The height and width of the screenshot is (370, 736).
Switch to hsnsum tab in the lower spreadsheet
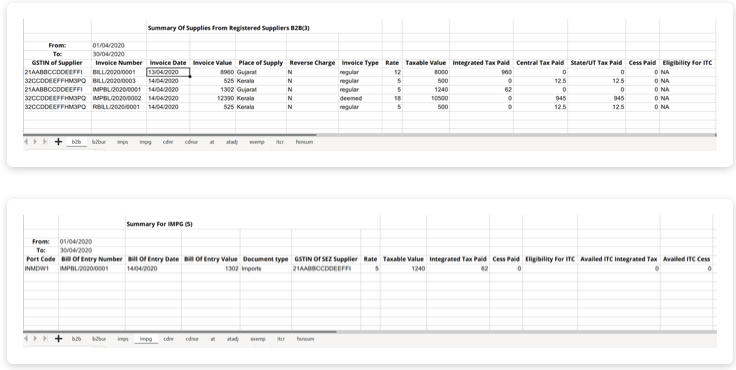pyautogui.click(x=305, y=339)
